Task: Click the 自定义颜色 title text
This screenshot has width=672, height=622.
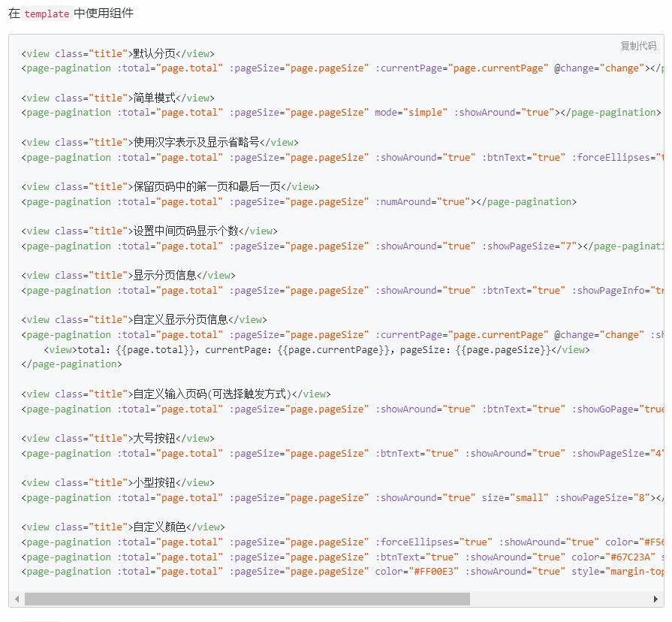Action: 159,527
